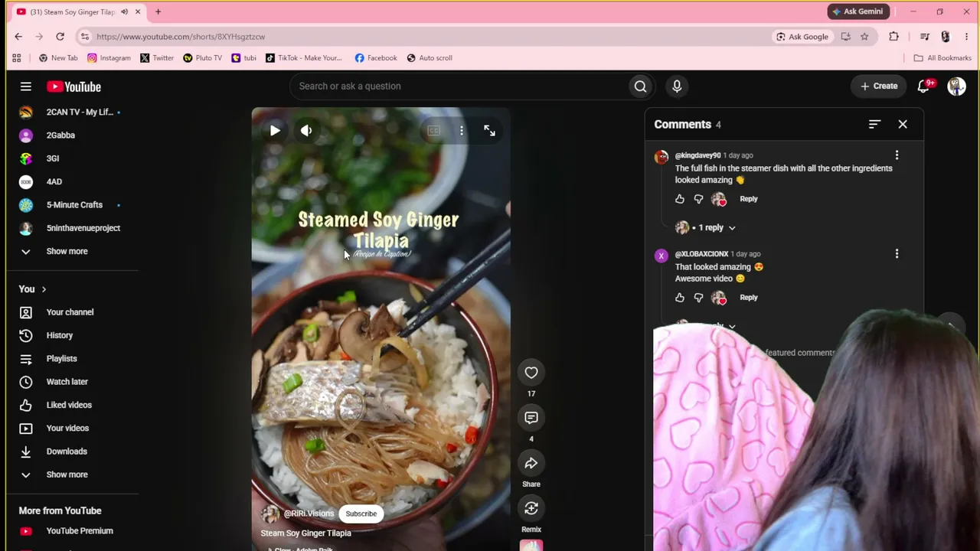Viewport: 980px width, 551px height.
Task: Like @kingdavey90's comment
Action: tap(680, 199)
